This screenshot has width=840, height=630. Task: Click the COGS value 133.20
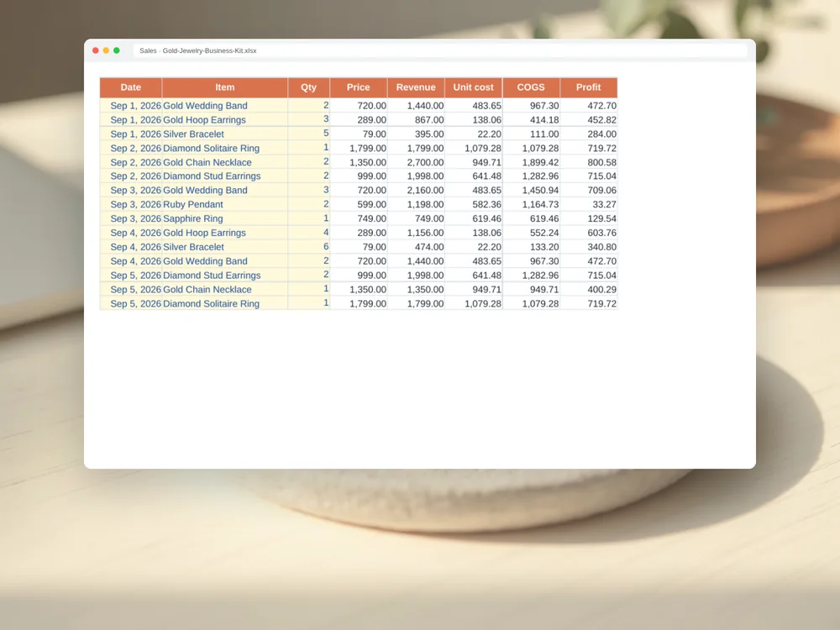544,247
